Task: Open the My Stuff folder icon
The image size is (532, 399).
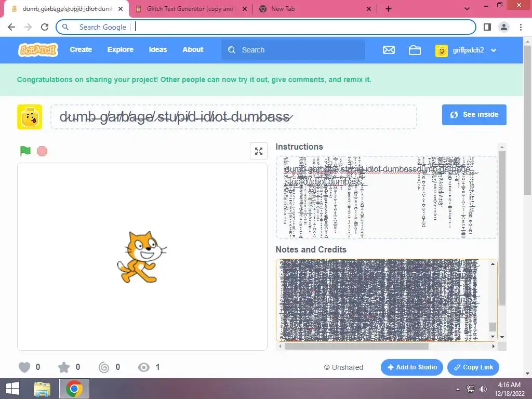Action: [415, 50]
